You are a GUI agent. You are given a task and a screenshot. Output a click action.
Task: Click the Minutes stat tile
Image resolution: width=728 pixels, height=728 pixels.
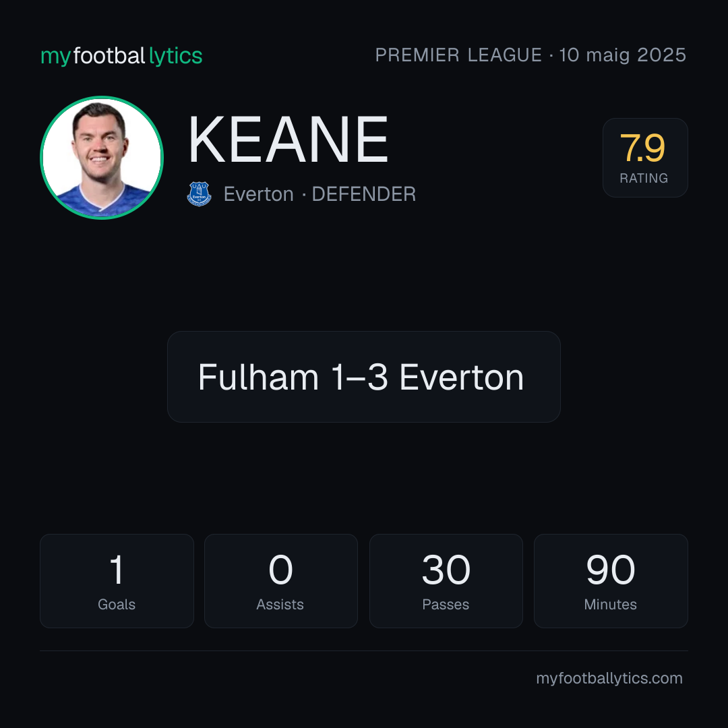coord(611,581)
